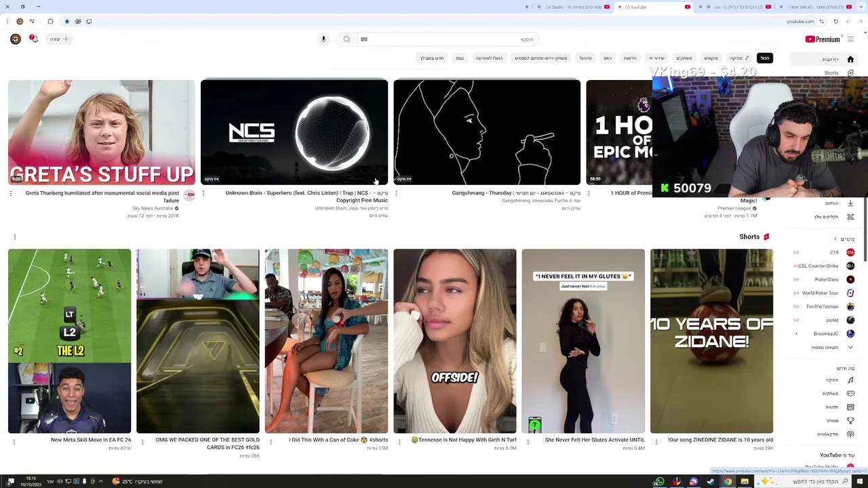Open the BroomeyJC channel subscription

coord(825,333)
